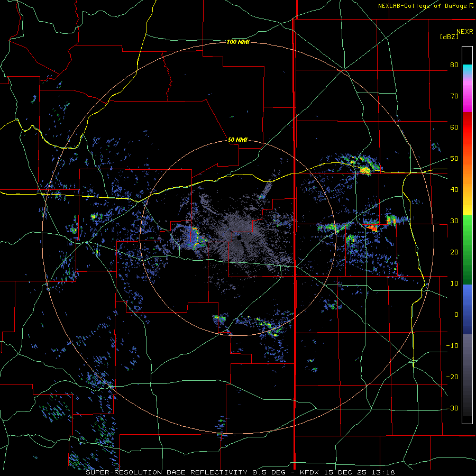Click the black radar site dot at center
Viewport: 476px width, 476px height.
239,237
